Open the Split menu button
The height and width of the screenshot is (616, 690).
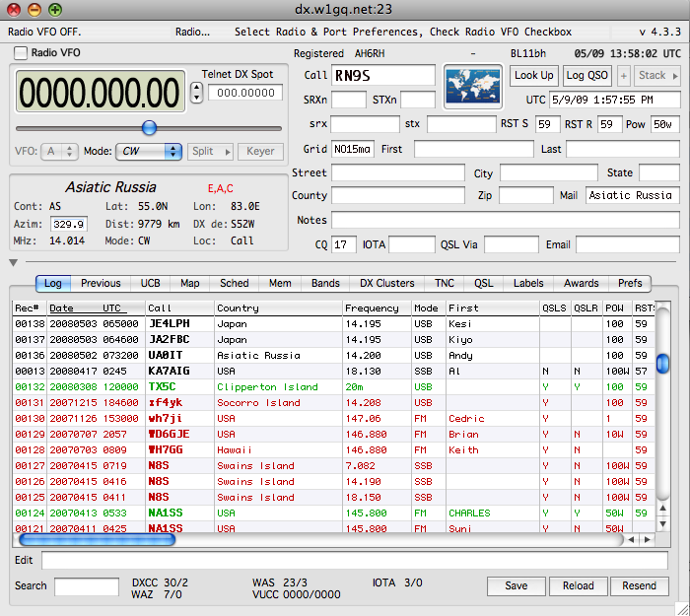point(210,152)
